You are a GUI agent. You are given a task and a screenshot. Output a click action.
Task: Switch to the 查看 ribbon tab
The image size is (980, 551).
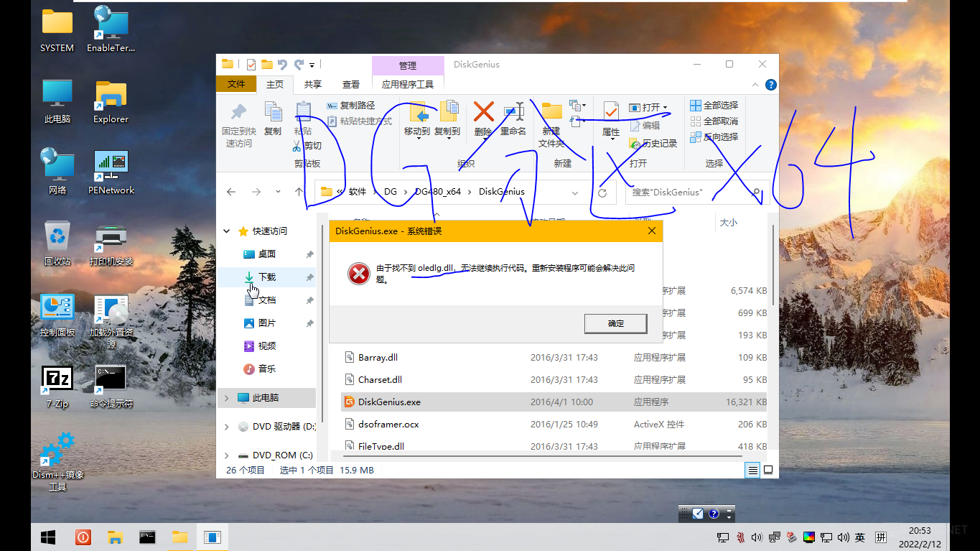click(351, 84)
